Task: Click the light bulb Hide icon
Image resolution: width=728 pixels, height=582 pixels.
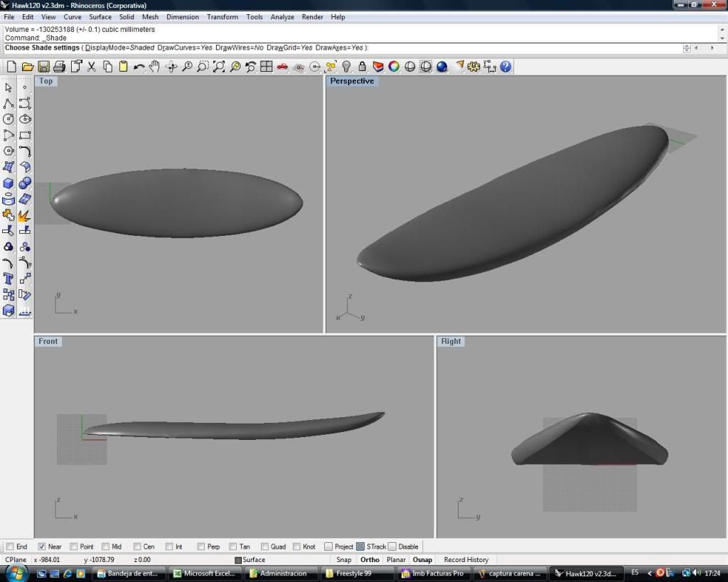Action: [346, 67]
